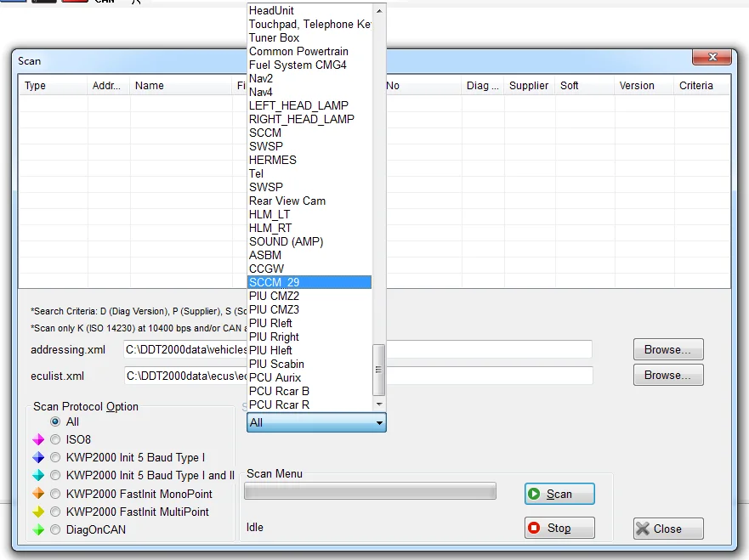This screenshot has width=749, height=560.
Task: Sort by the Soft column header
Action: click(585, 86)
